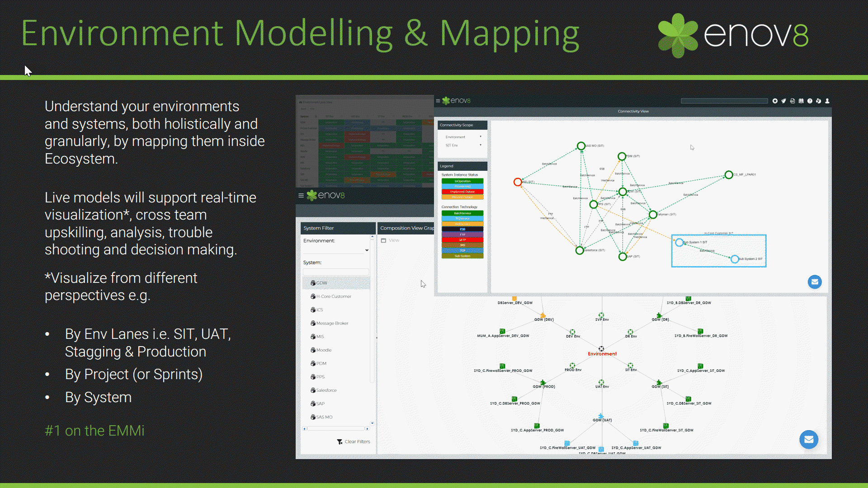
Task: Open the SIT Env dropdown in Connectivity Scope
Action: pos(463,145)
